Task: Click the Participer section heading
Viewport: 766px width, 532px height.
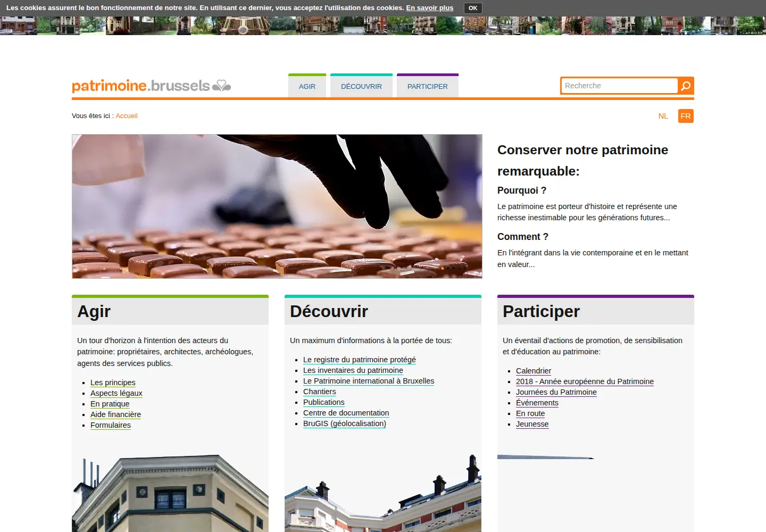Action: coord(541,311)
